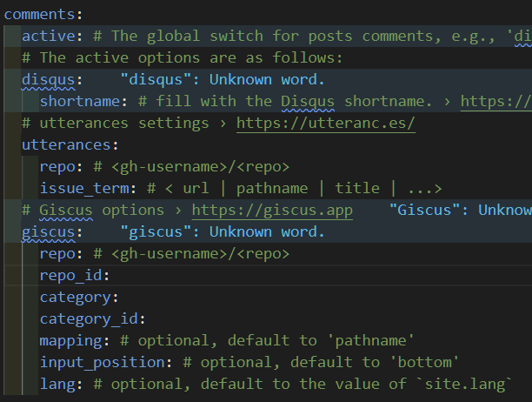Click the '# utterances settings' comment text
Image resolution: width=532 pixels, height=402 pixels.
coord(116,124)
